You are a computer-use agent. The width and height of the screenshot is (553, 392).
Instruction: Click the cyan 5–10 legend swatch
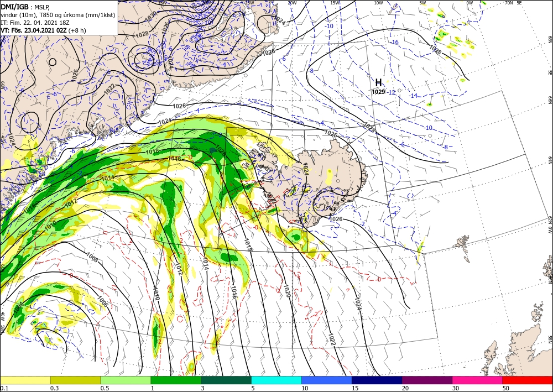pyautogui.click(x=276, y=380)
